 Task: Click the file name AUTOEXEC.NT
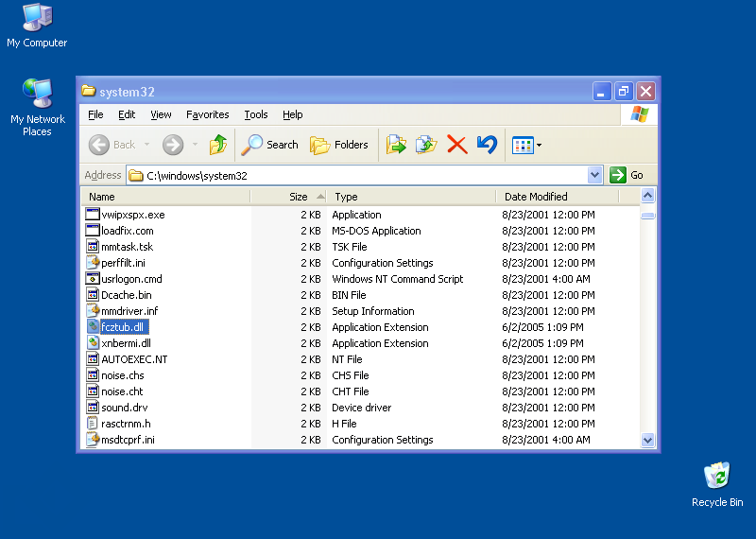(x=134, y=359)
